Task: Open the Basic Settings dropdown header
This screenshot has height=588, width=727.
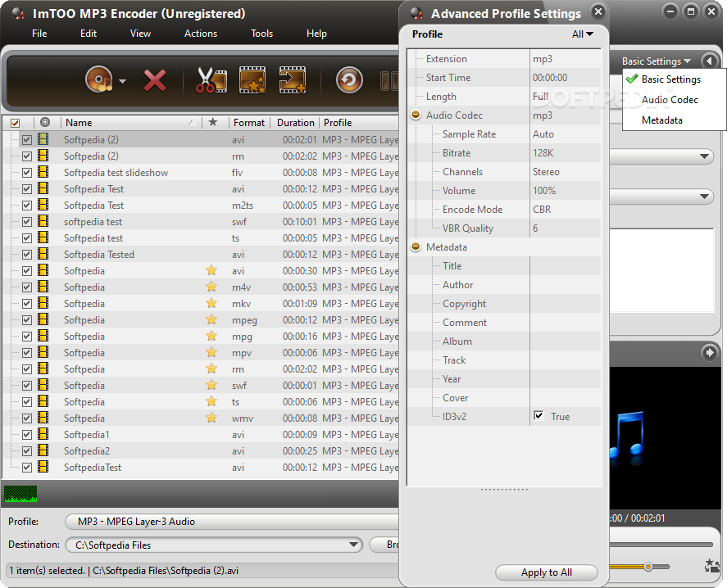Action: point(656,61)
